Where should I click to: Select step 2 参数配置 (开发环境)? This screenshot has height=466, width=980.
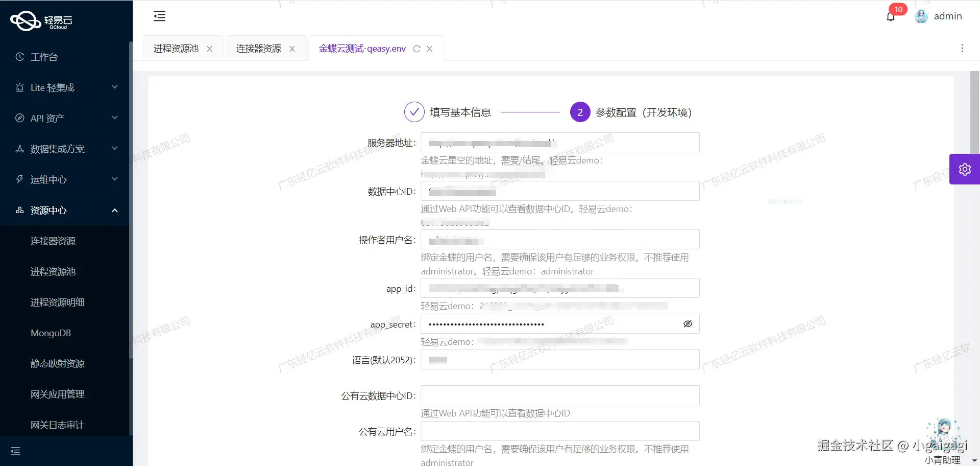coord(579,111)
